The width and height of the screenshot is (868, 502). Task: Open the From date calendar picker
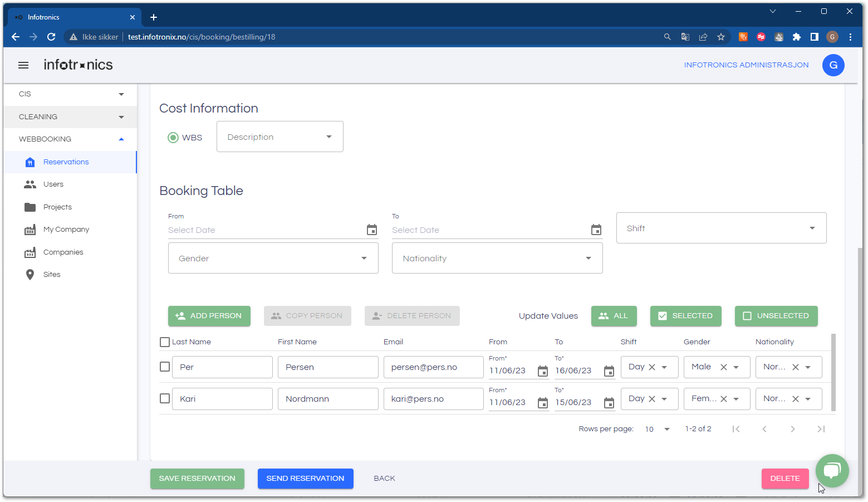372,230
